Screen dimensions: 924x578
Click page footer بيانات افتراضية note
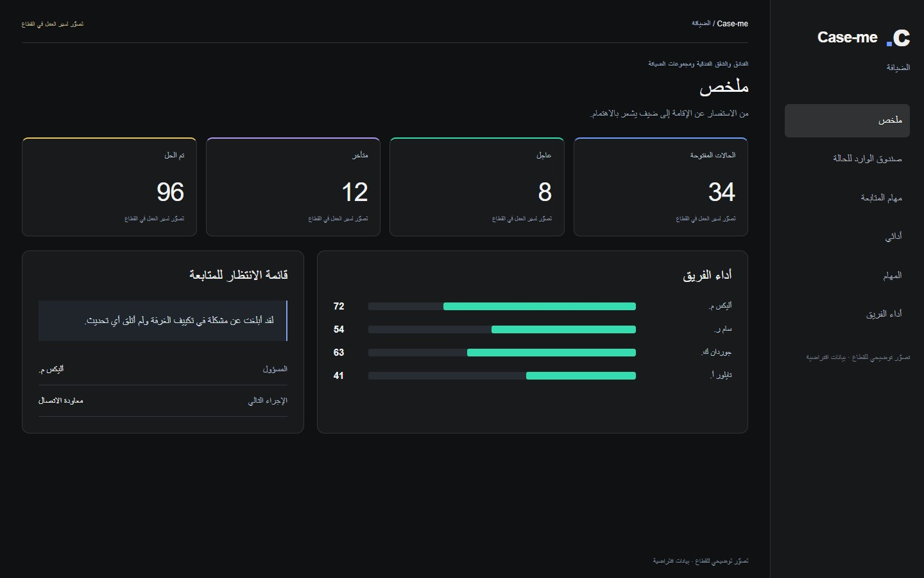[x=701, y=561]
